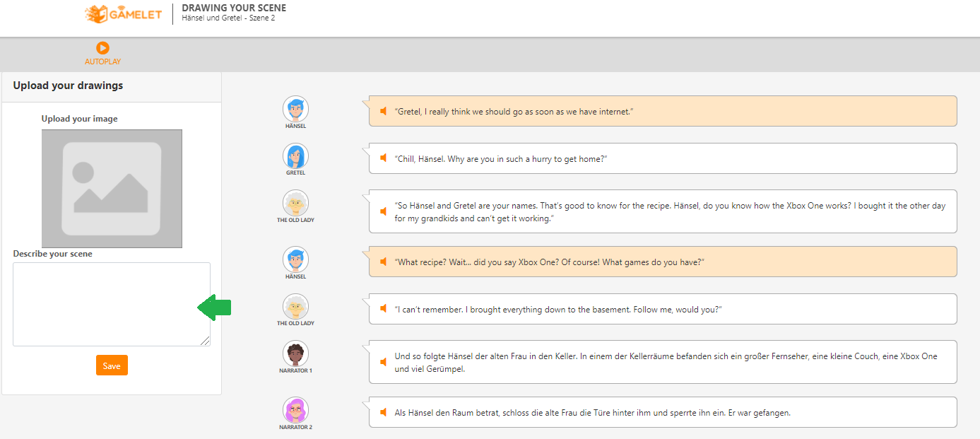Play audio for the 'Als Hänsel den Raum betrat' line
The image size is (980, 439).
pyautogui.click(x=384, y=412)
